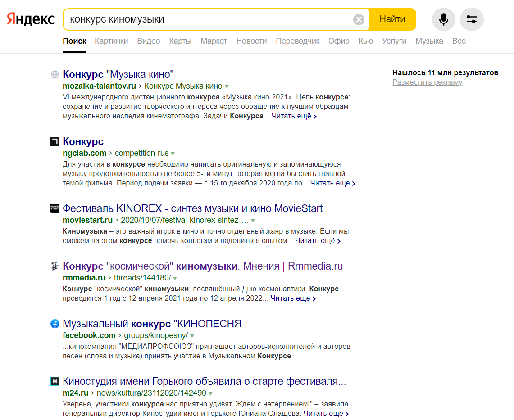This screenshot has width=514, height=420.
Task: Click the m24.ru favicon
Action: click(55, 381)
